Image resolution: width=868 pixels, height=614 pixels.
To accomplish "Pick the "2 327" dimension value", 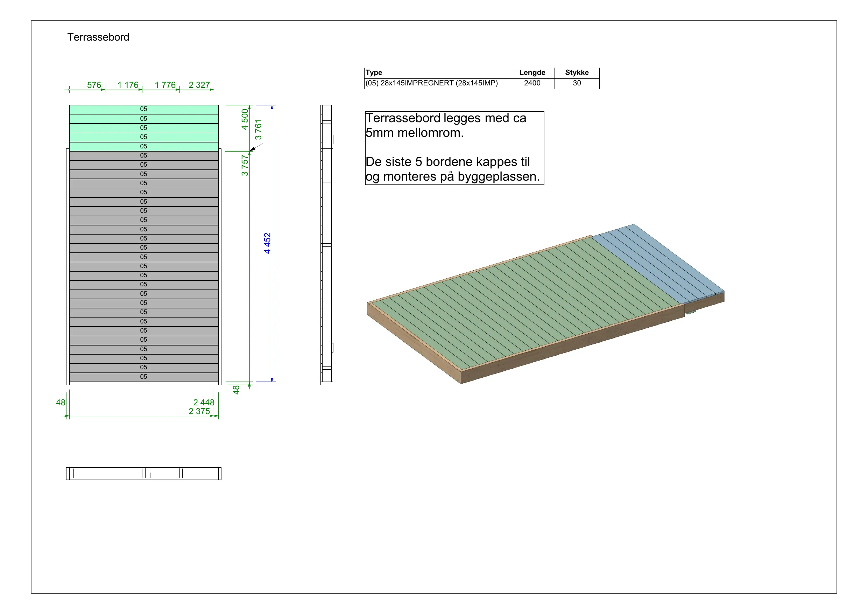I will (x=199, y=85).
